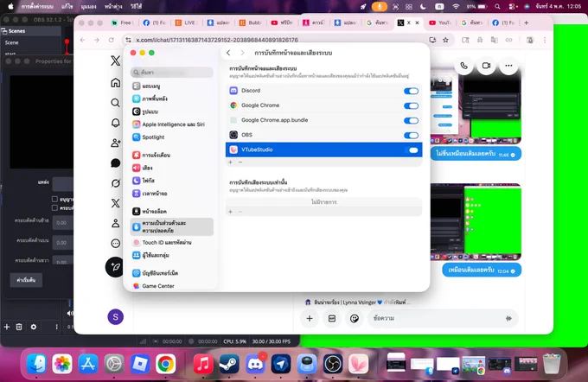Image resolution: width=588 pixels, height=382 pixels.
Task: Open Touch ID settings in sidebar
Action: click(x=172, y=243)
